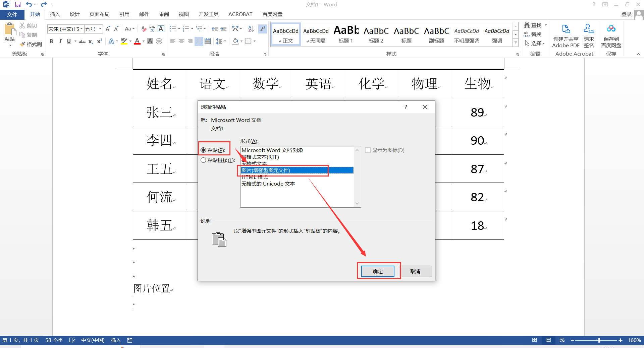The width and height of the screenshot is (644, 348).
Task: Click the Sort icon in paragraph group
Action: pyautogui.click(x=251, y=29)
